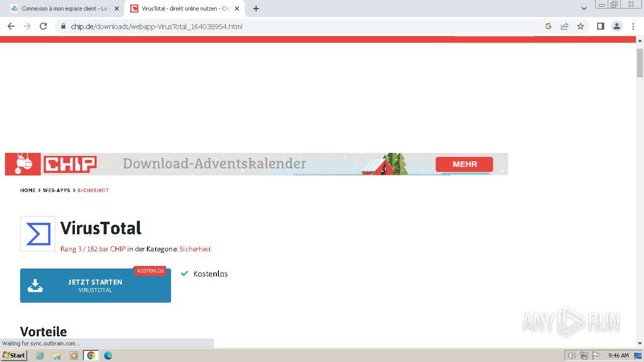Image resolution: width=644 pixels, height=362 pixels.
Task: Reload the current page
Action: click(x=43, y=26)
